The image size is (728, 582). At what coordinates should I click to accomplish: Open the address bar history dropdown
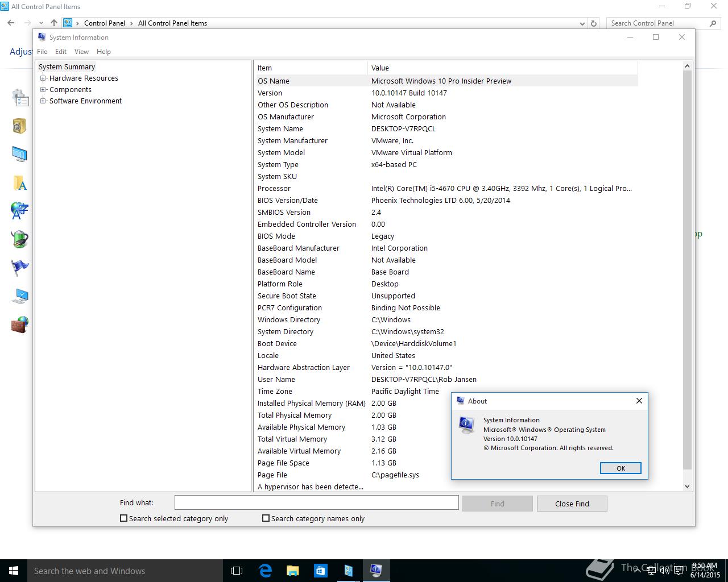coord(582,23)
